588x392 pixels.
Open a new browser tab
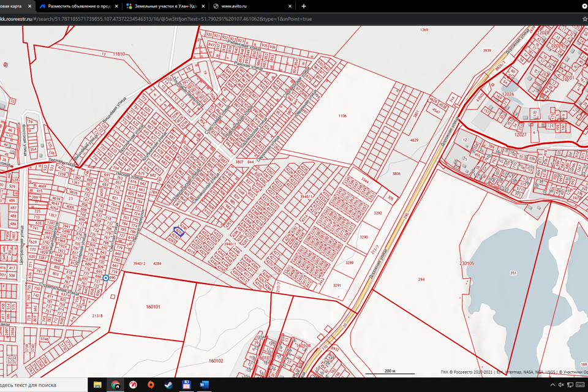point(304,6)
